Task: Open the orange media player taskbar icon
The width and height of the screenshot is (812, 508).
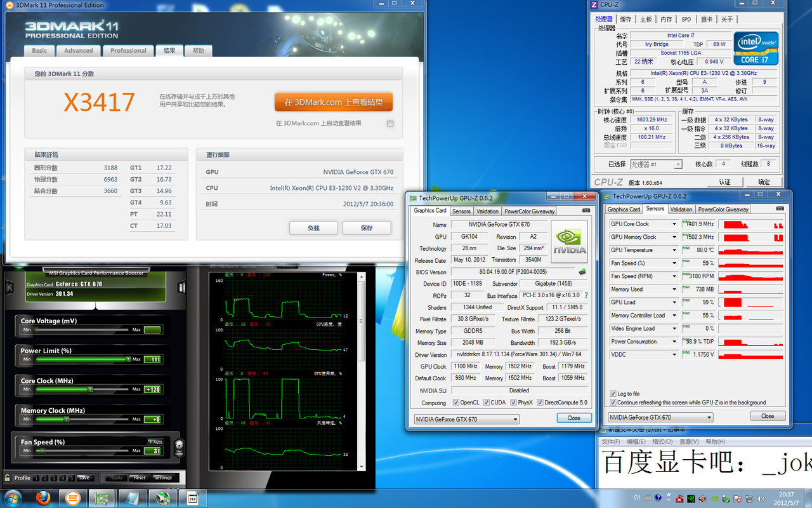Action: point(73,497)
